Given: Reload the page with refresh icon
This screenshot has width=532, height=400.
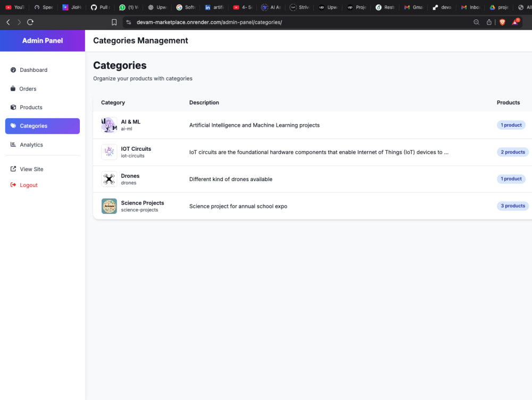Looking at the screenshot, I should (x=30, y=22).
